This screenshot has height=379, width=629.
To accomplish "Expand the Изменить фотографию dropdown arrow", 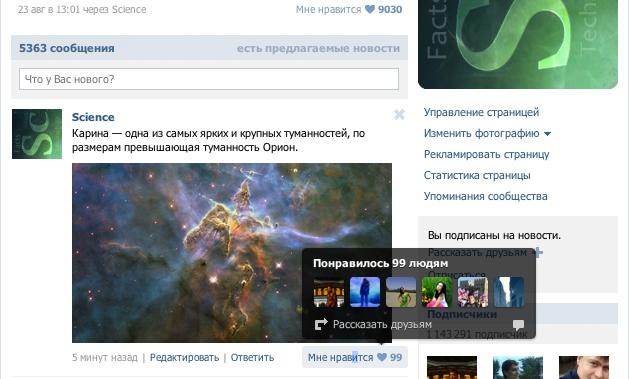I will pos(548,134).
